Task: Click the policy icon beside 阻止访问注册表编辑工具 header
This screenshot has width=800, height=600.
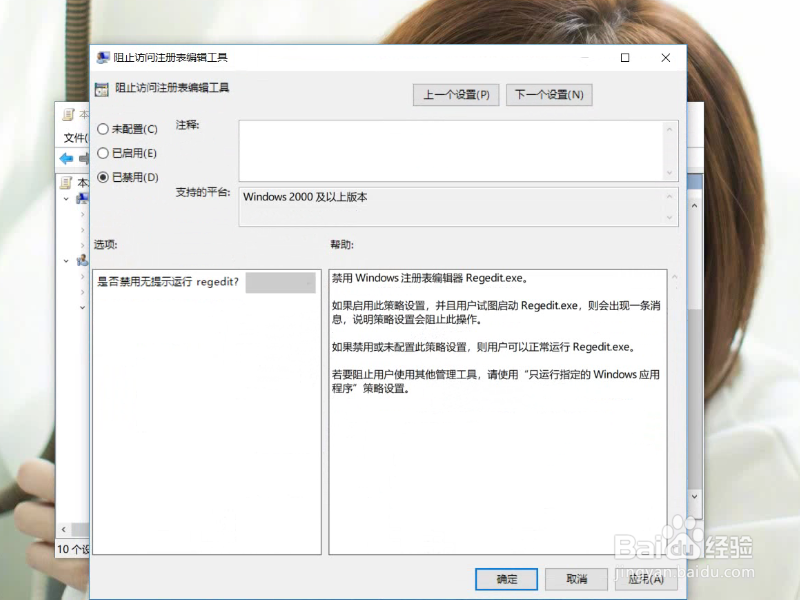Action: tap(103, 87)
